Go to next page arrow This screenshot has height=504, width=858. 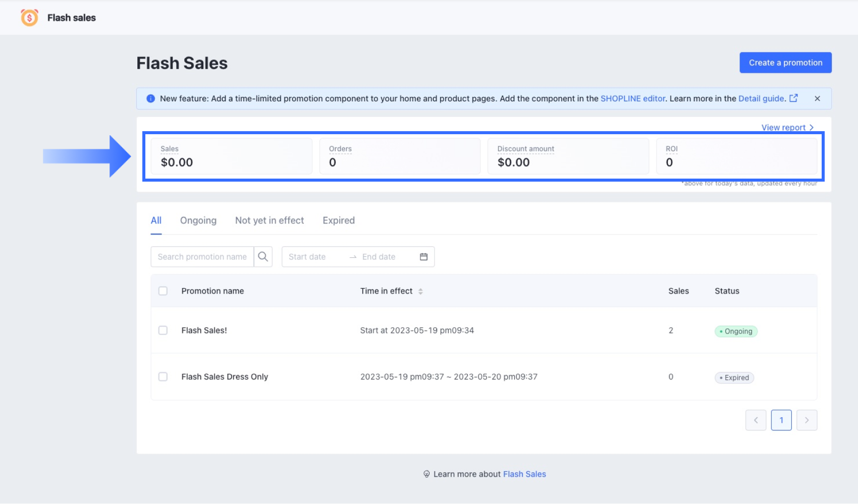[x=807, y=420]
